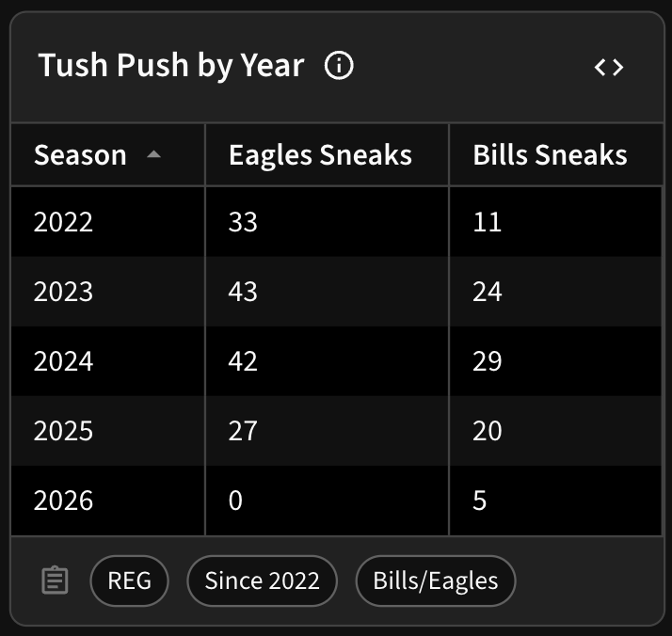Click Bills Sneaks value 29
Screen dimensions: 672x636
[x=487, y=361]
